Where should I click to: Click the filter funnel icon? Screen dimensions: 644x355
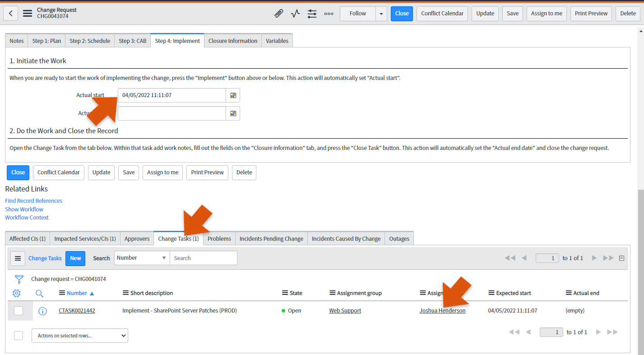click(19, 279)
